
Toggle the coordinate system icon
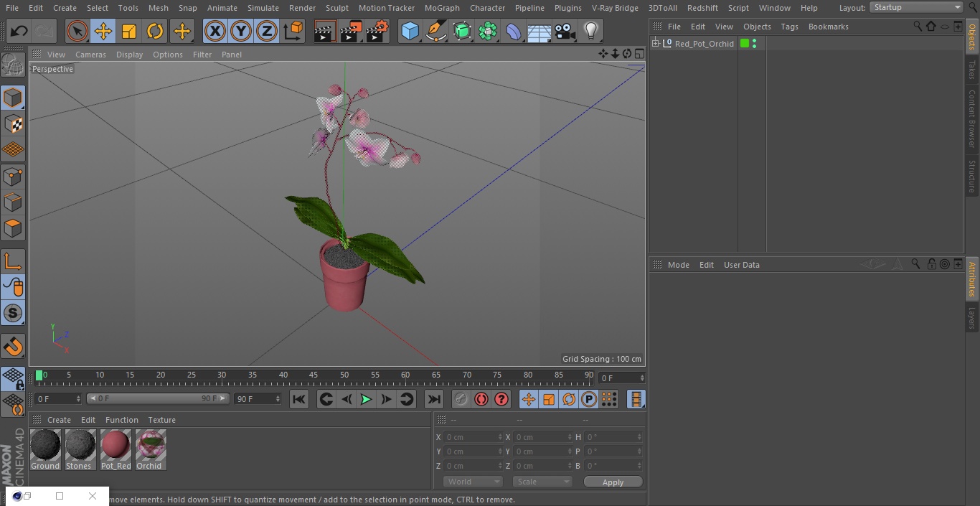pyautogui.click(x=293, y=31)
